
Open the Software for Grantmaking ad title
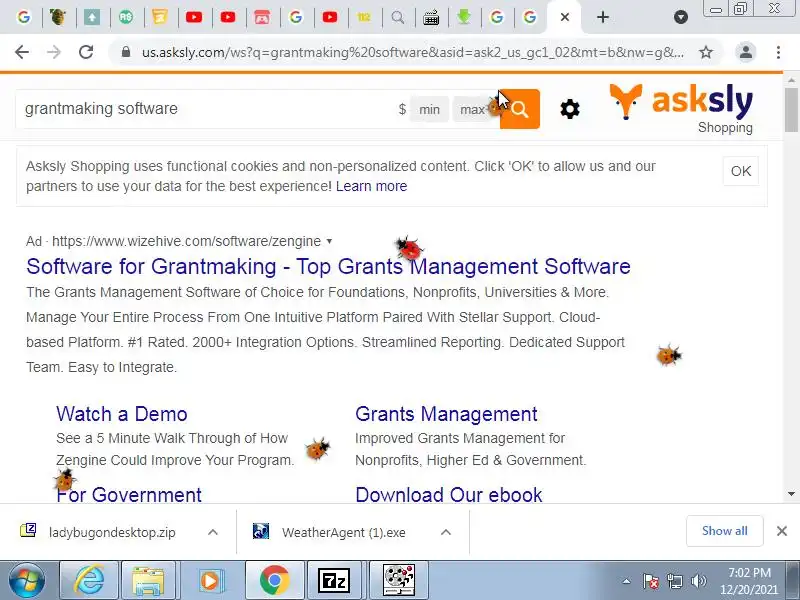(328, 266)
